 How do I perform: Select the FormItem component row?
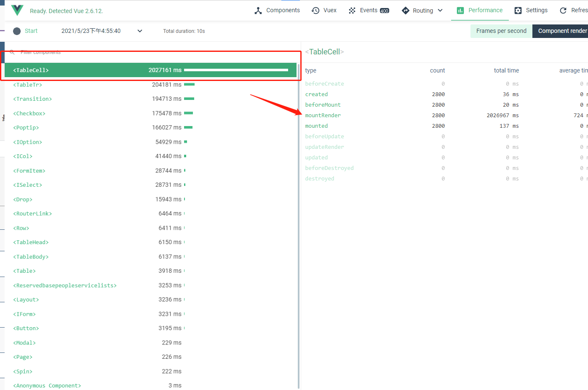[150, 171]
